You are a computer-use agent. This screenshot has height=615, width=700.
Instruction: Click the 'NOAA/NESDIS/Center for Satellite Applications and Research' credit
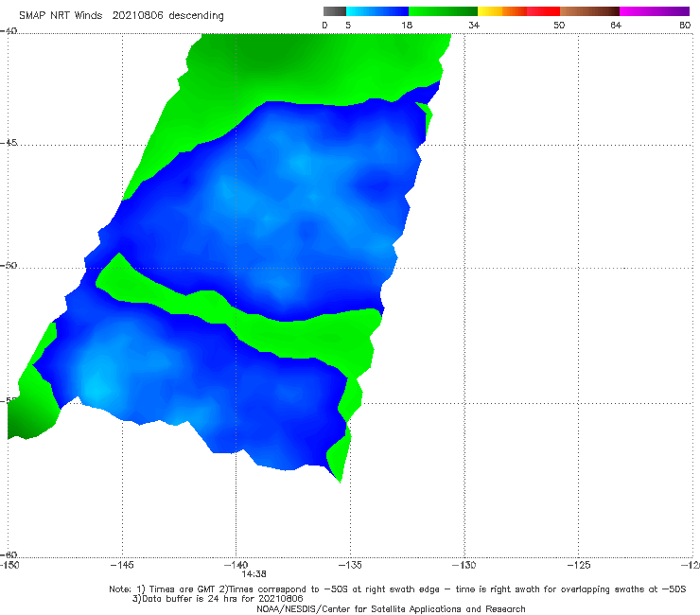tap(391, 609)
